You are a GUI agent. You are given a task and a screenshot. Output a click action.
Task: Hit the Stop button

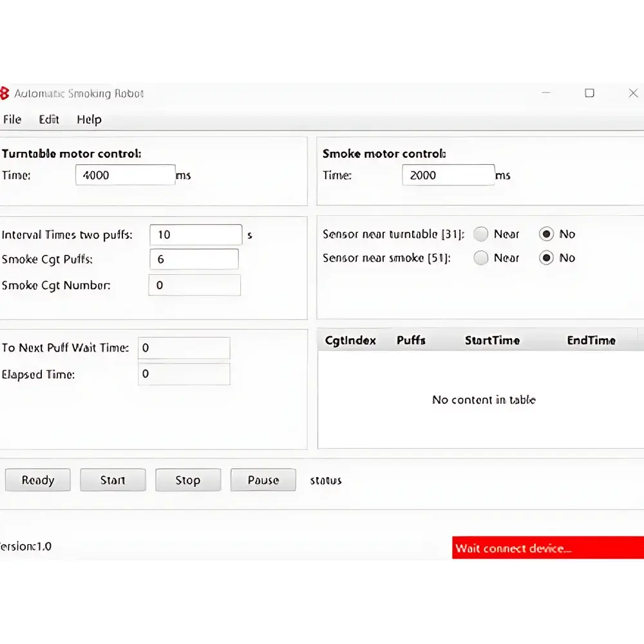[188, 480]
